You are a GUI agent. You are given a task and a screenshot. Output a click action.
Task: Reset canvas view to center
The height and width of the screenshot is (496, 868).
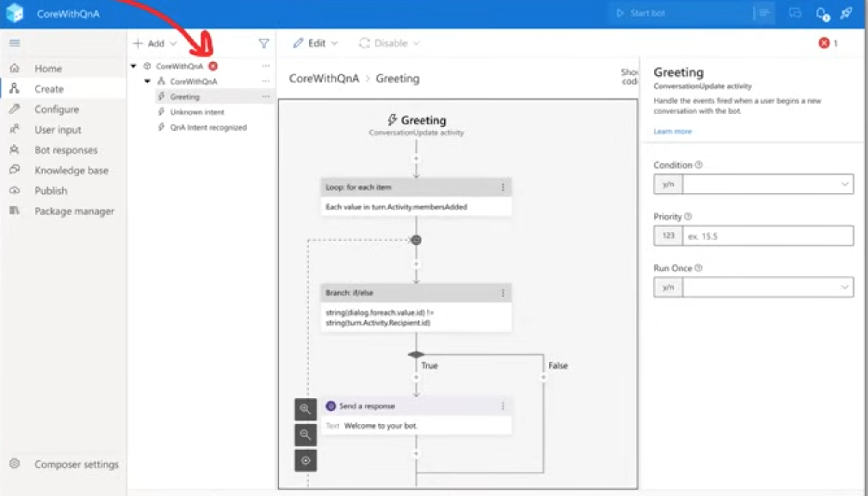point(306,460)
